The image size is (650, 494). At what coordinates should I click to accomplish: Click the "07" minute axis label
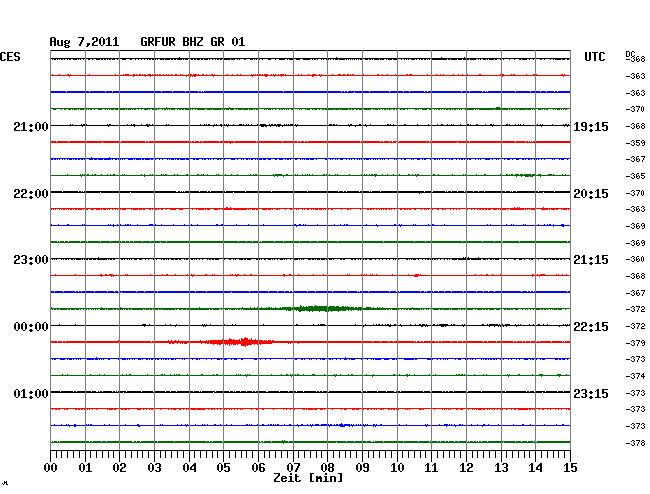pyautogui.click(x=293, y=468)
